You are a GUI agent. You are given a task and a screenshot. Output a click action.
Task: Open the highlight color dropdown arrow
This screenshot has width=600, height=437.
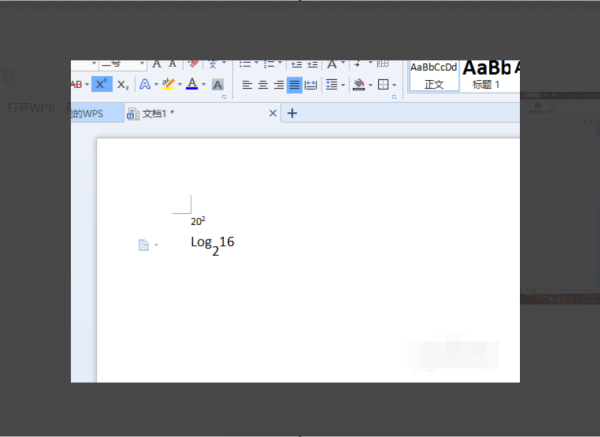coord(179,85)
